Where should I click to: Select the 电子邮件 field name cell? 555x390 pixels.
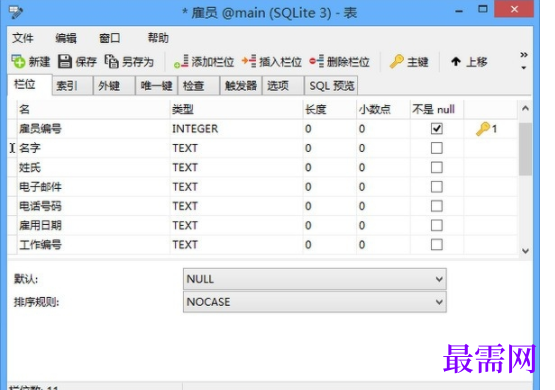tap(93, 187)
